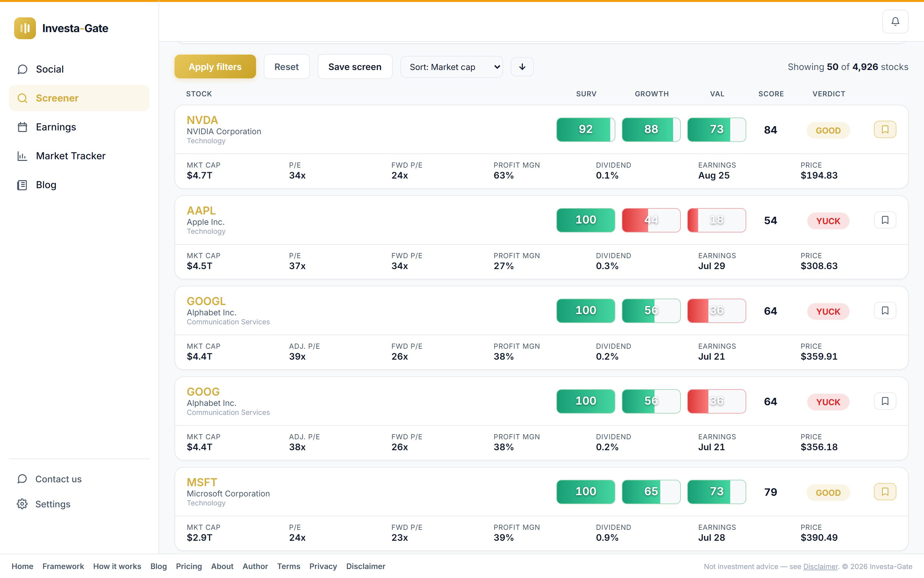
Task: Click the Settings gear icon
Action: 22,504
